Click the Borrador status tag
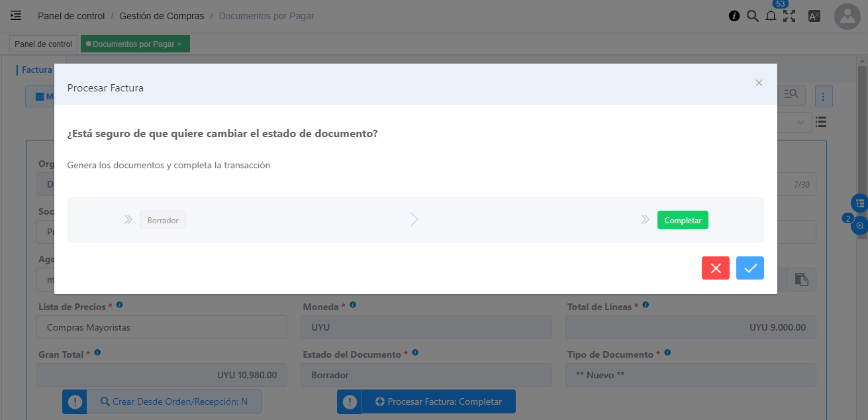 pos(163,220)
